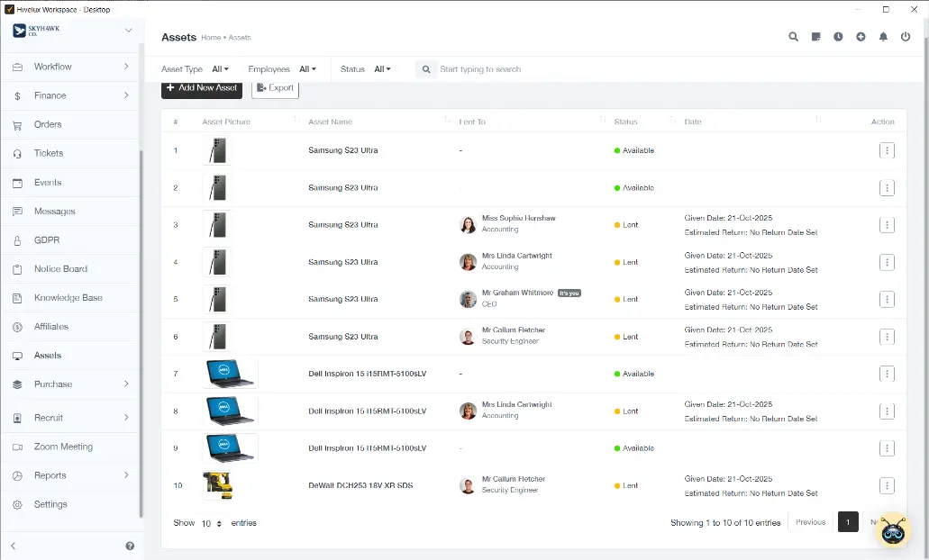Click Mr Callum Fletcher name in row 6
The image size is (929, 560).
click(x=513, y=330)
